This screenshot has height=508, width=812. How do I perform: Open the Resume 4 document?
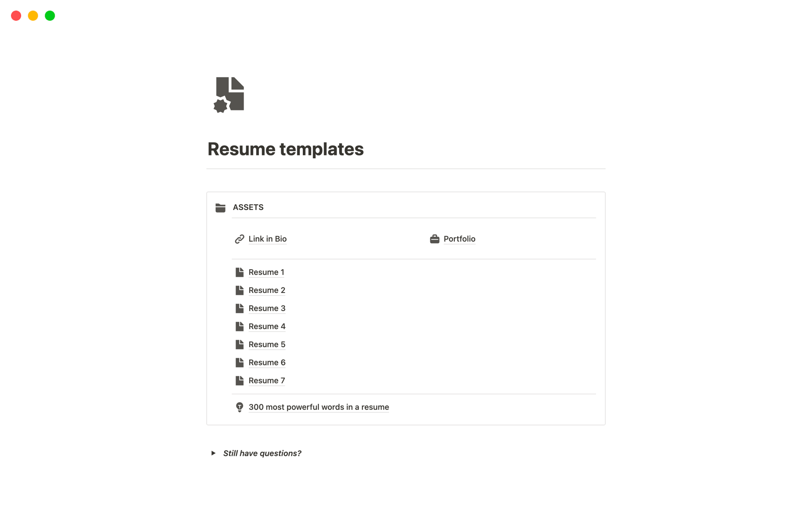[x=266, y=326]
